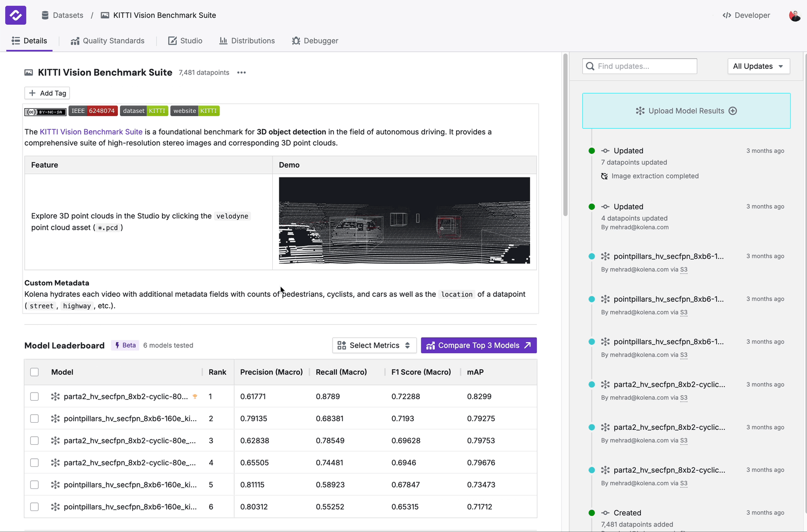Click the trophy icon beside top model
807x532 pixels.
(195, 396)
